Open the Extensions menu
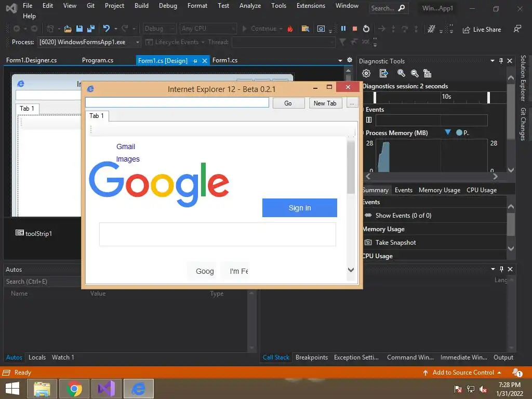This screenshot has width=532, height=399. [x=311, y=5]
